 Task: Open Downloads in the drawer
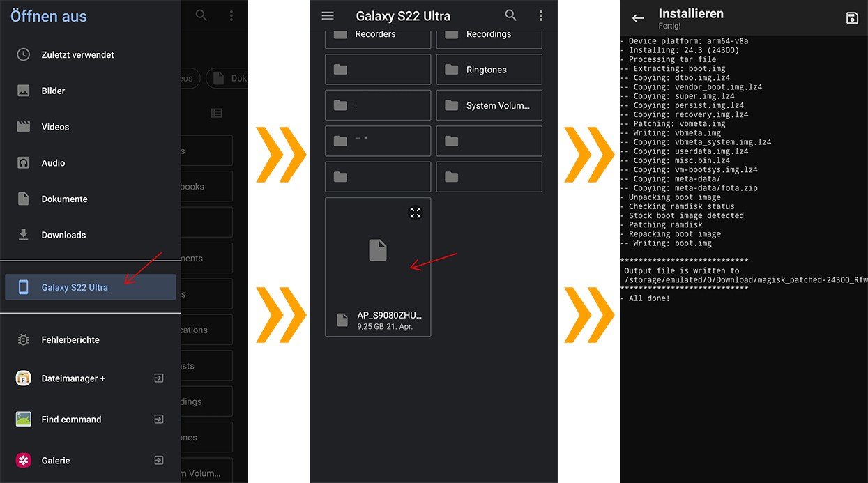click(90, 235)
